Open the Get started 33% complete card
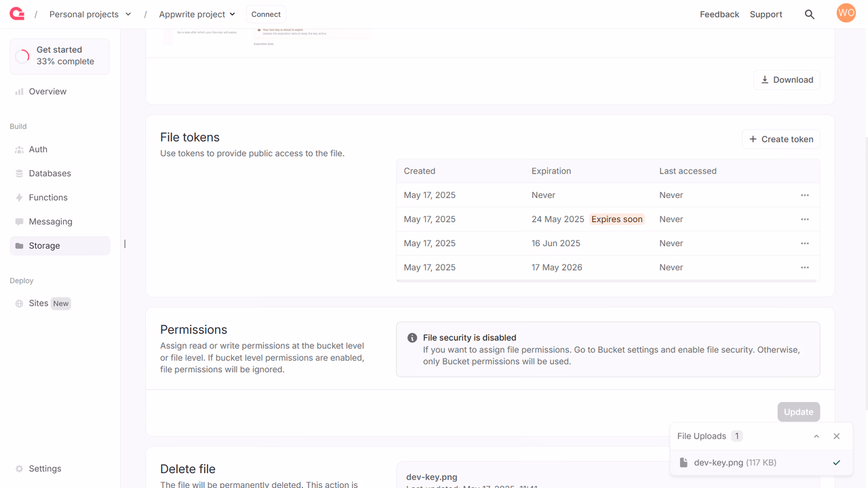868x488 pixels. [60, 56]
